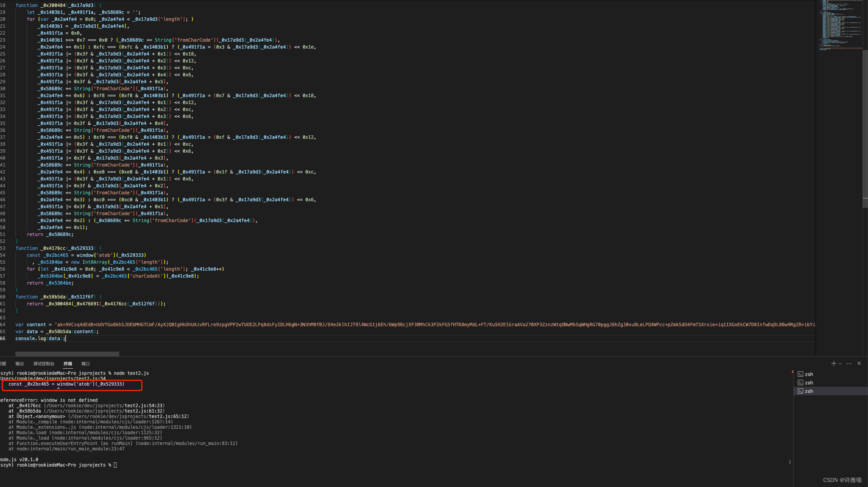The width and height of the screenshot is (868, 487).
Task: Open the terminal launch profile dropdown chevron
Action: (x=840, y=364)
